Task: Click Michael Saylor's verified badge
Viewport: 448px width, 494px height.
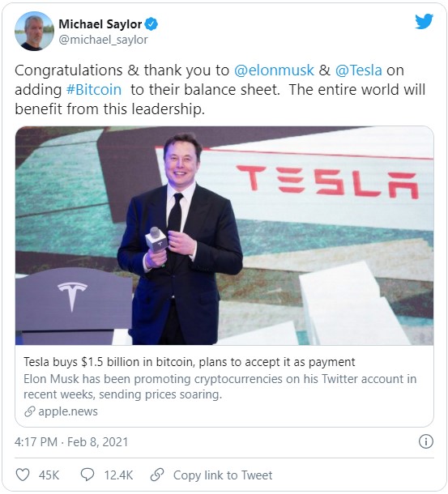Action: [151, 24]
